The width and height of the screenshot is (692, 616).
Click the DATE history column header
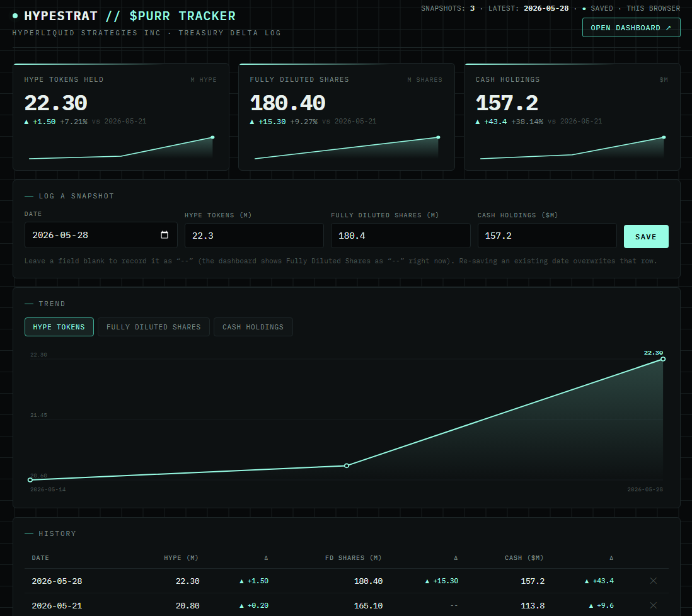coord(40,558)
